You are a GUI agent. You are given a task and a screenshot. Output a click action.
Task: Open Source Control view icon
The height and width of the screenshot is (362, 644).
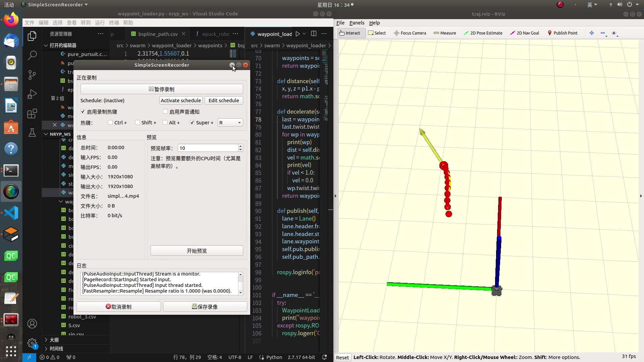coord(32,75)
